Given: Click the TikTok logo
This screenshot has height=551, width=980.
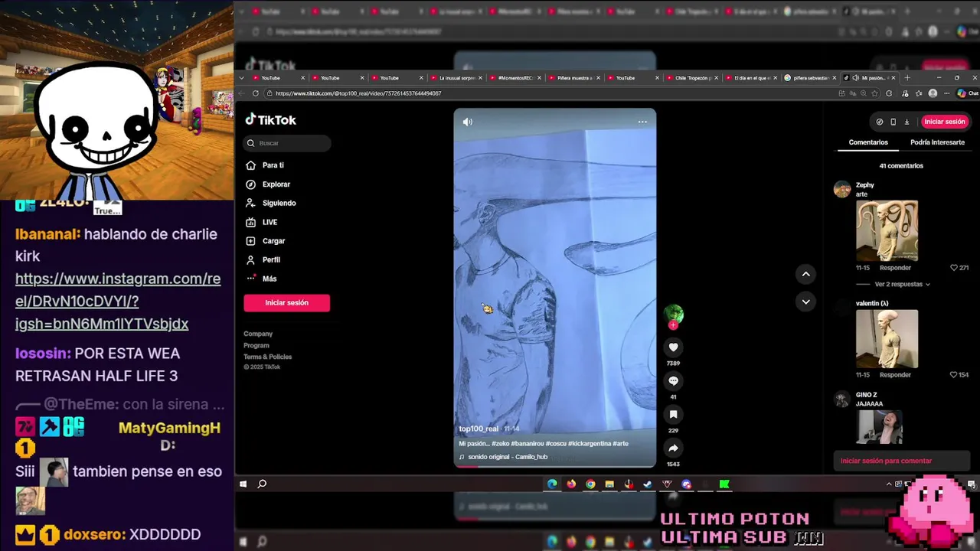Looking at the screenshot, I should pyautogui.click(x=270, y=119).
